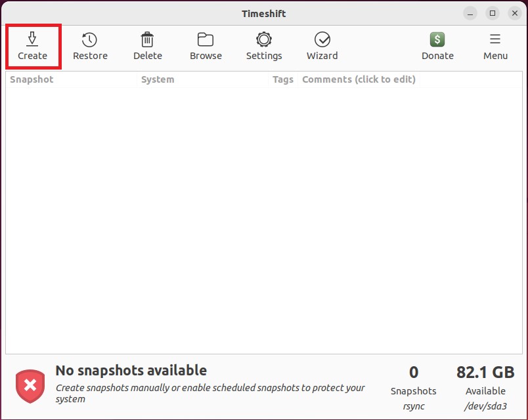Click the 'No snapshots available' heading

pos(131,371)
